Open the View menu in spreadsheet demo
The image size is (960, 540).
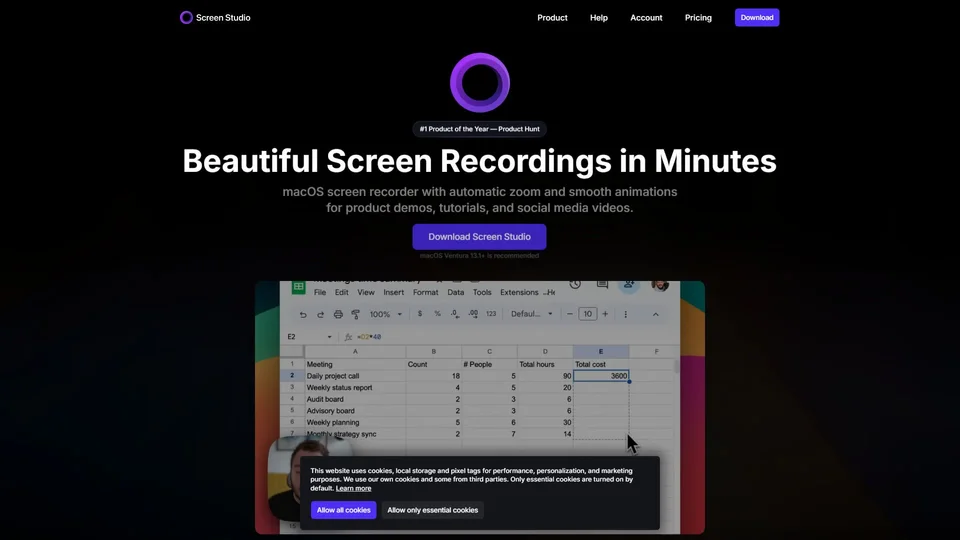(366, 293)
